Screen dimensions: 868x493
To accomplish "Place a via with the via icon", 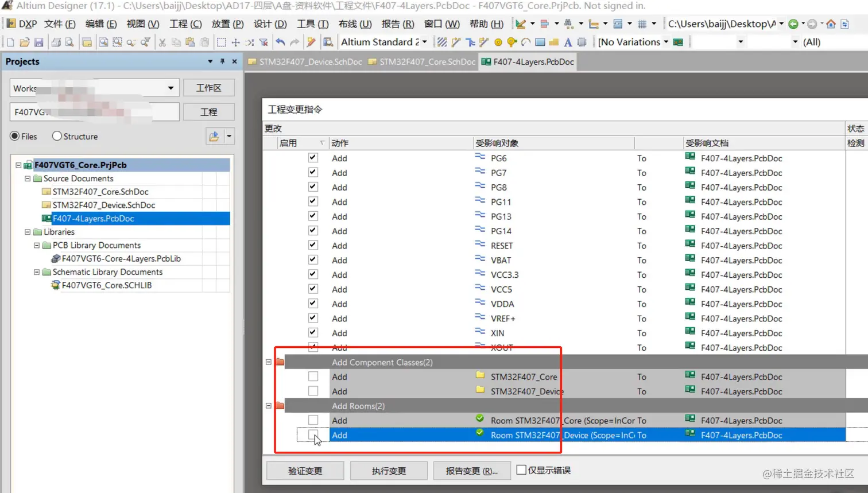I will (512, 42).
